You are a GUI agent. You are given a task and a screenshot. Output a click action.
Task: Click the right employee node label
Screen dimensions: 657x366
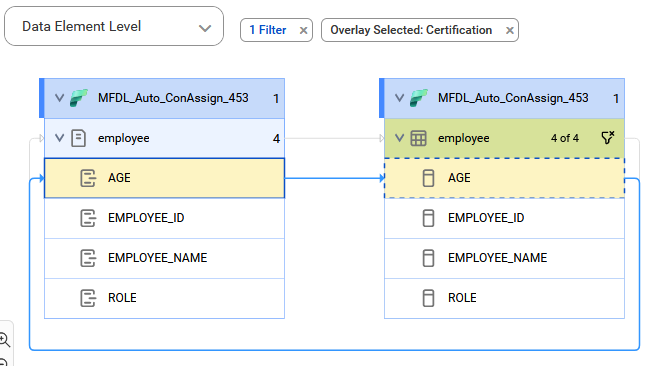(x=463, y=138)
